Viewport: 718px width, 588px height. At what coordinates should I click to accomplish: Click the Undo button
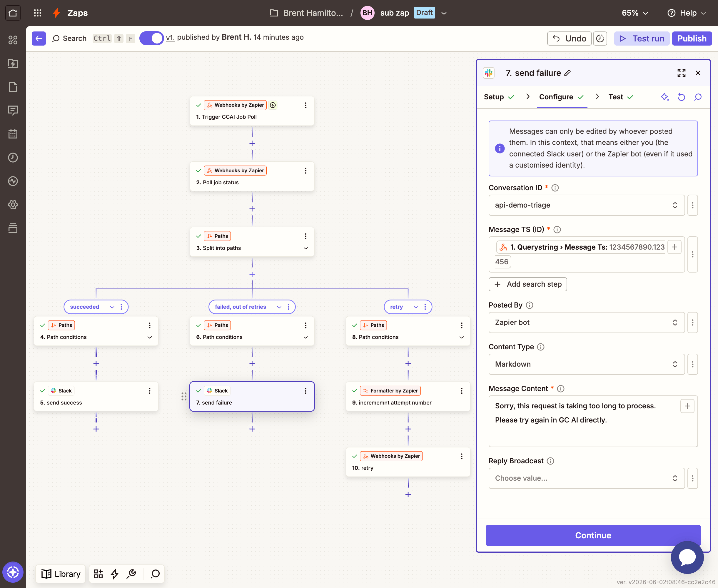coord(569,39)
